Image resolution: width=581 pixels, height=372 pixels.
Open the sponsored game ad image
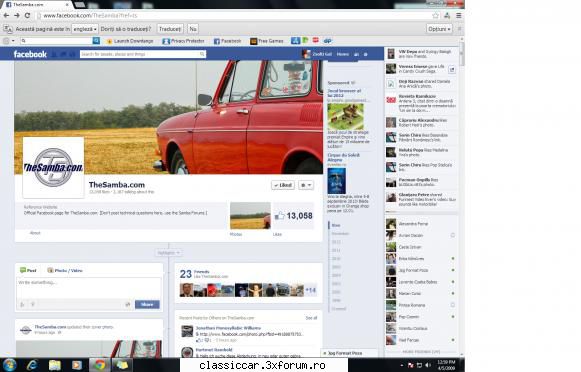(x=345, y=116)
